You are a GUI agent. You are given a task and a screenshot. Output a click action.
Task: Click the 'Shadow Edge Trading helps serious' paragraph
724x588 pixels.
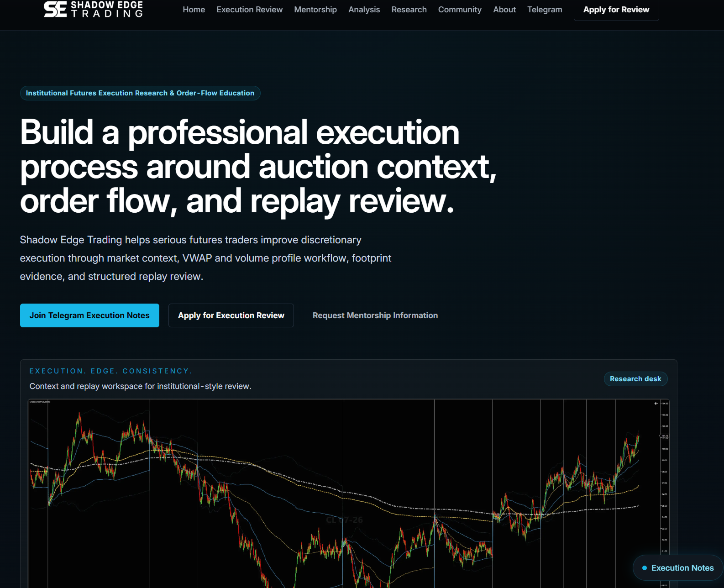(205, 258)
